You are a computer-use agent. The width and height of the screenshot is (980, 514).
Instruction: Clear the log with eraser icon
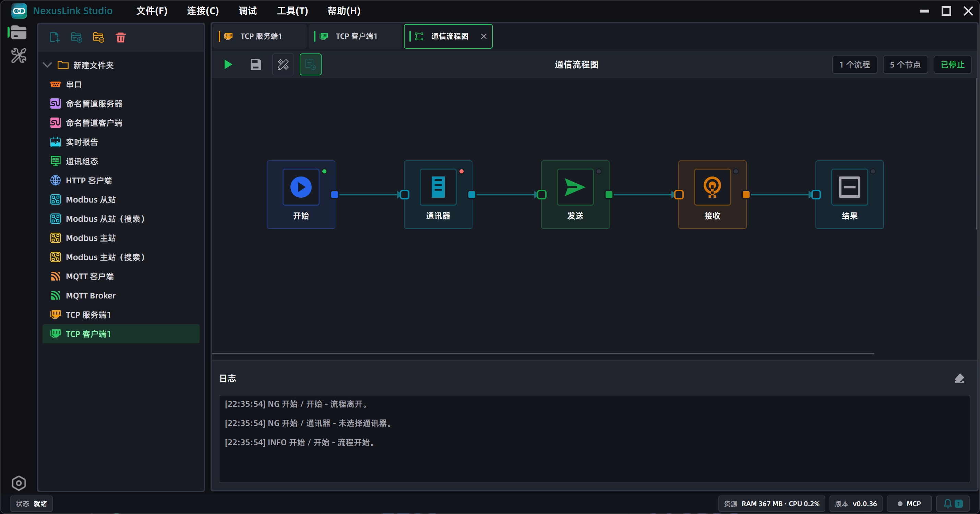pyautogui.click(x=959, y=378)
